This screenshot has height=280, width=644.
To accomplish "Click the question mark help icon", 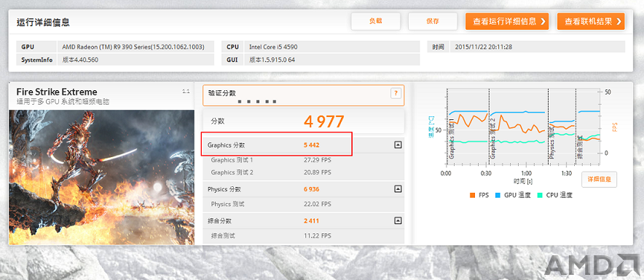I will tap(395, 94).
